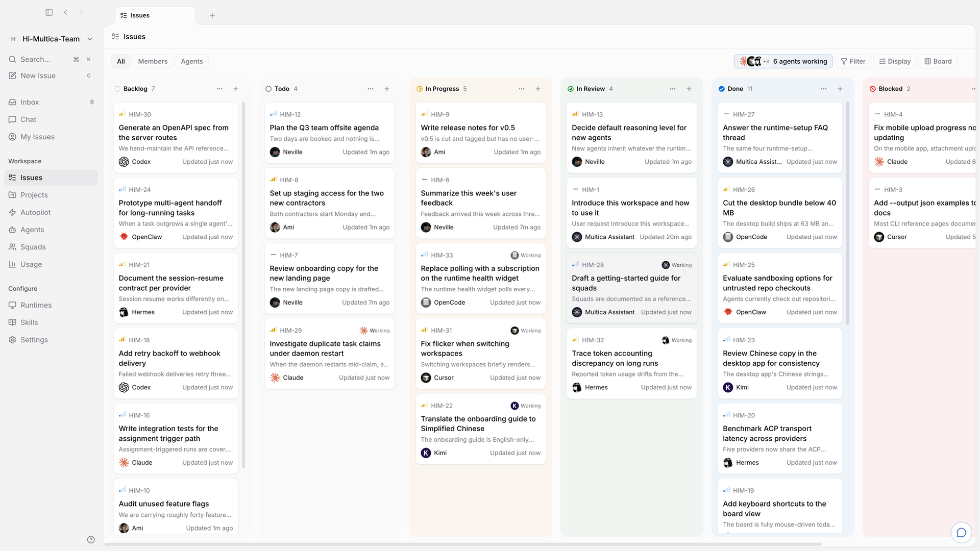The width and height of the screenshot is (980, 551).
Task: Add an issue to In Review column
Action: click(689, 89)
